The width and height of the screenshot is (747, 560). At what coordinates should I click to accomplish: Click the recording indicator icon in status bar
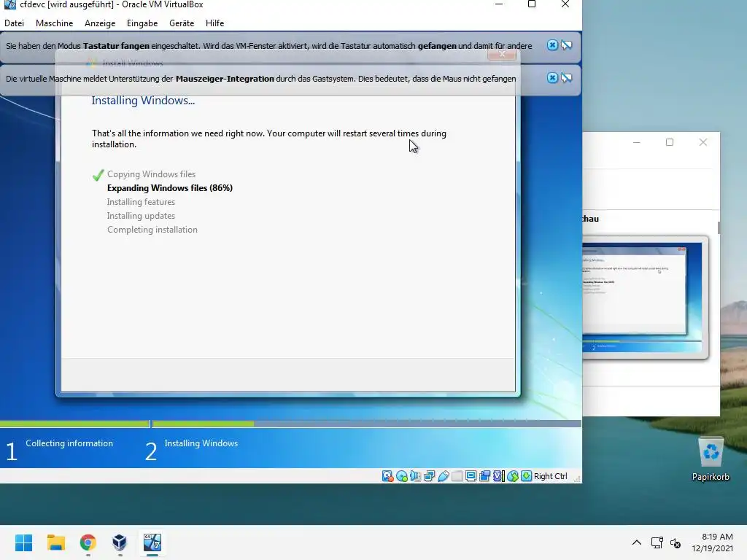click(x=484, y=476)
